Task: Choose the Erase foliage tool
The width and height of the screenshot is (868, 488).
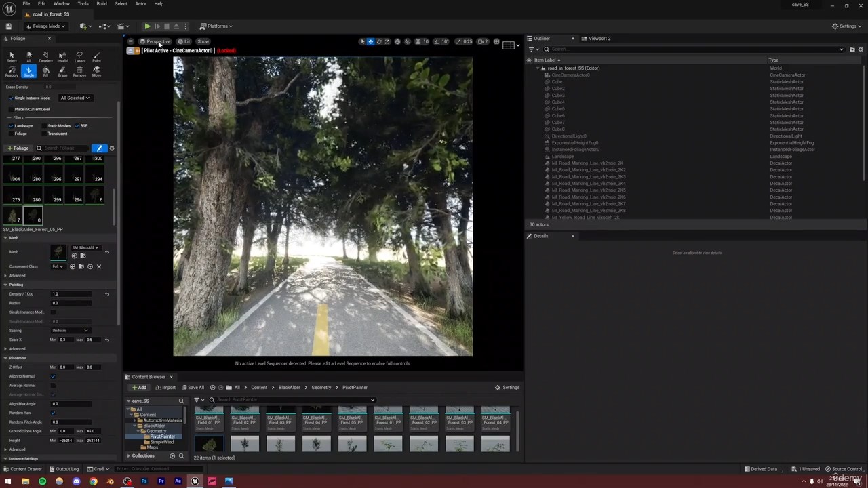Action: tap(62, 72)
